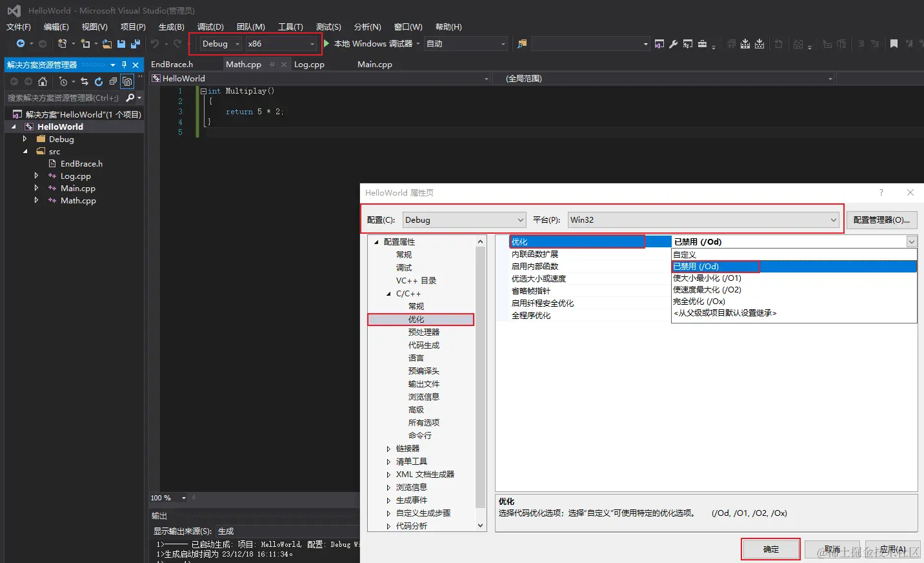Click the 优化 property value dropdown arrow

(x=911, y=241)
